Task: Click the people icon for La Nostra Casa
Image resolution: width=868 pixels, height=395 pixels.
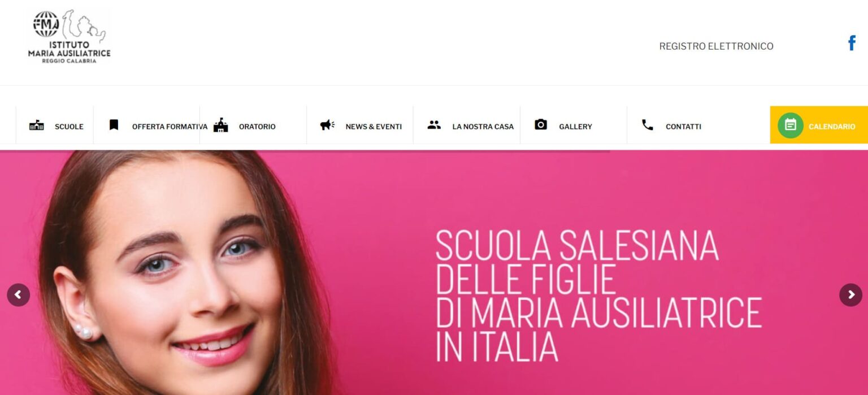Action: [434, 125]
